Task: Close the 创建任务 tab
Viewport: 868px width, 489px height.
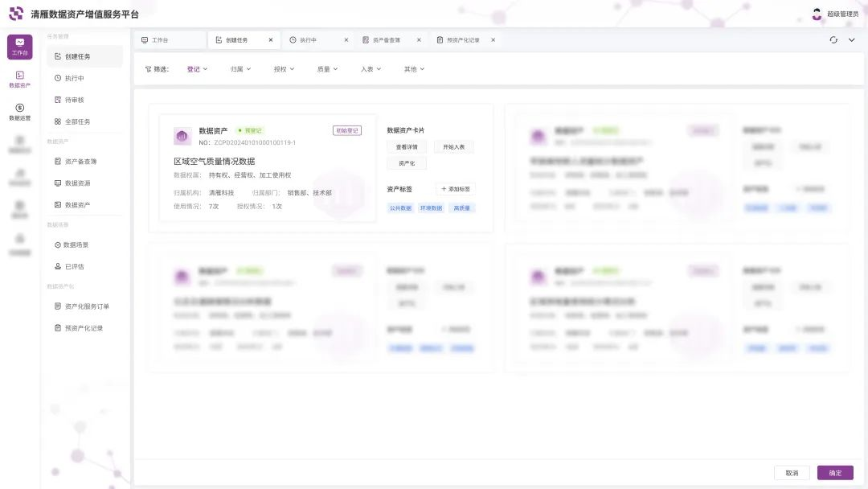Action: 271,39
